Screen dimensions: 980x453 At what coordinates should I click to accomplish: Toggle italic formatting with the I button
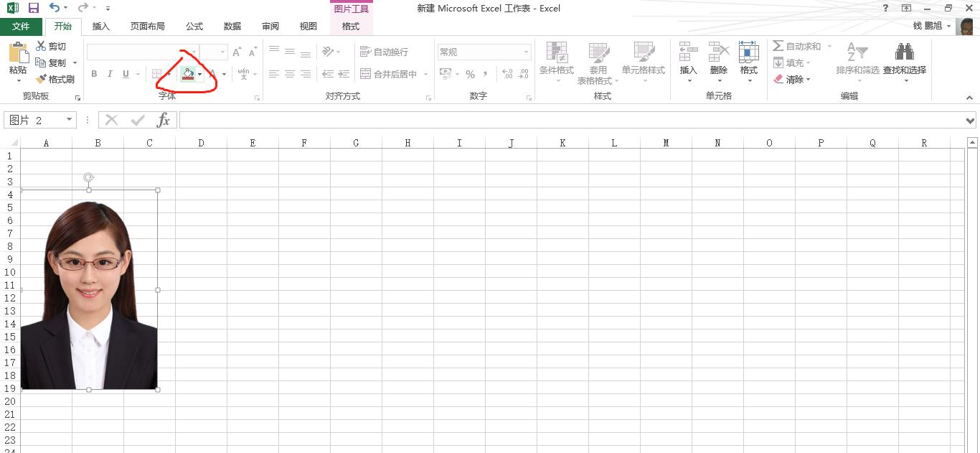(109, 74)
